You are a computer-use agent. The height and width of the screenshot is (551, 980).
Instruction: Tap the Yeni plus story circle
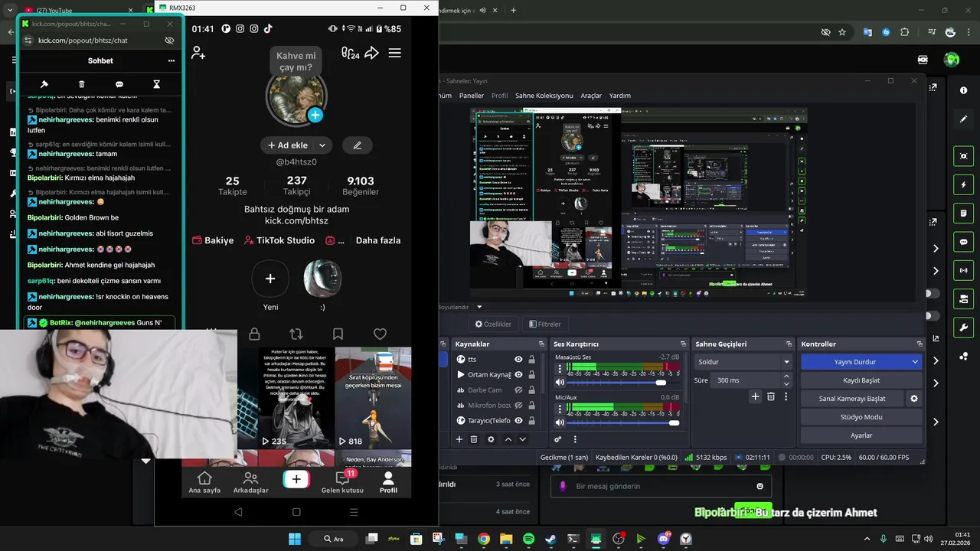tap(270, 279)
